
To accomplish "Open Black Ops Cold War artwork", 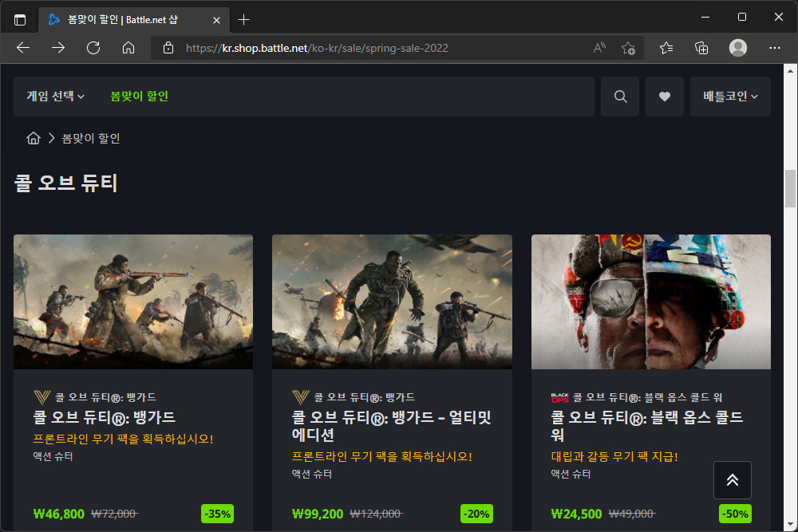I will [x=651, y=301].
